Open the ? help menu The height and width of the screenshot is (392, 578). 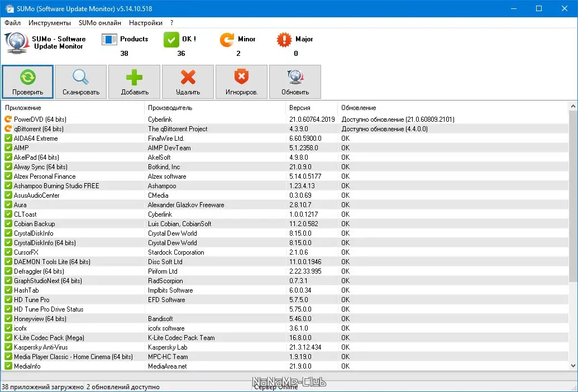click(171, 23)
